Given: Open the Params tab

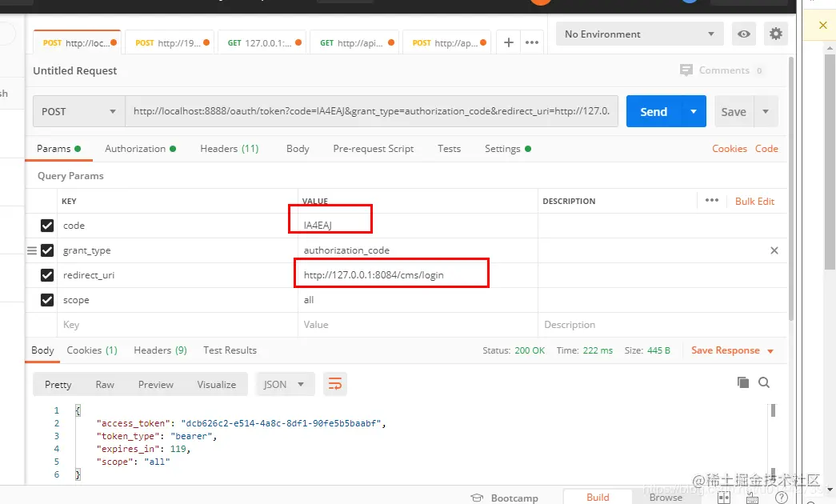Looking at the screenshot, I should click(58, 149).
